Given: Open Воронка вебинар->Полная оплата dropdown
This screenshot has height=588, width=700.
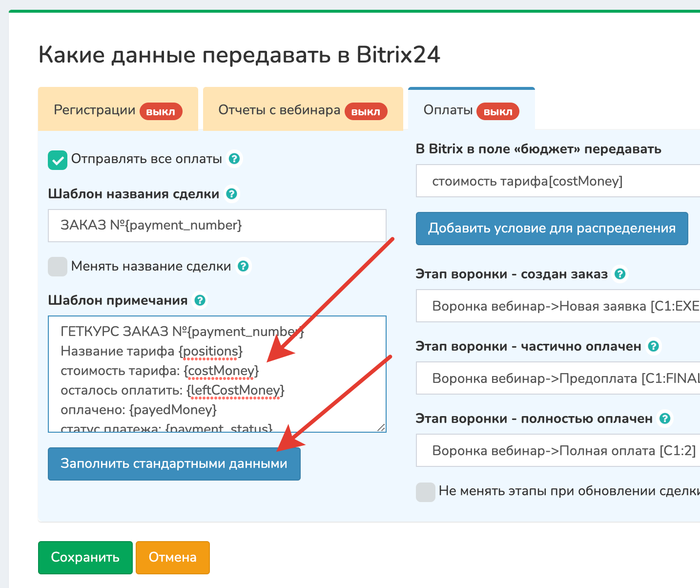Looking at the screenshot, I should 558,451.
